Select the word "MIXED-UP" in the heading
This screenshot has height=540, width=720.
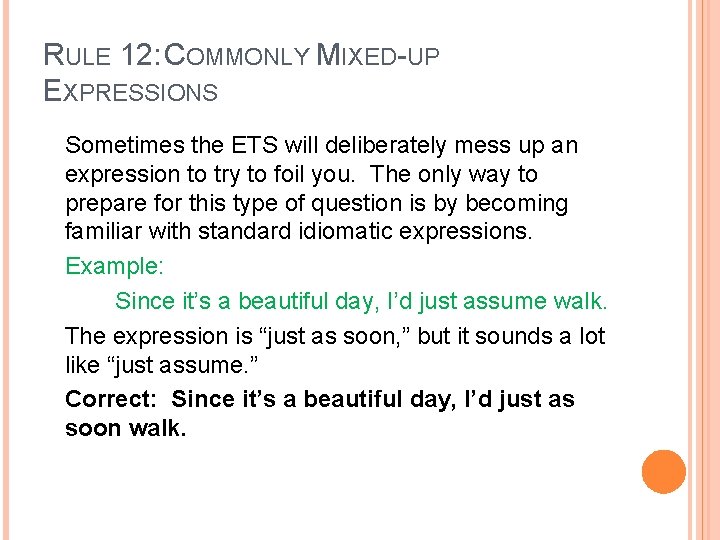(377, 56)
